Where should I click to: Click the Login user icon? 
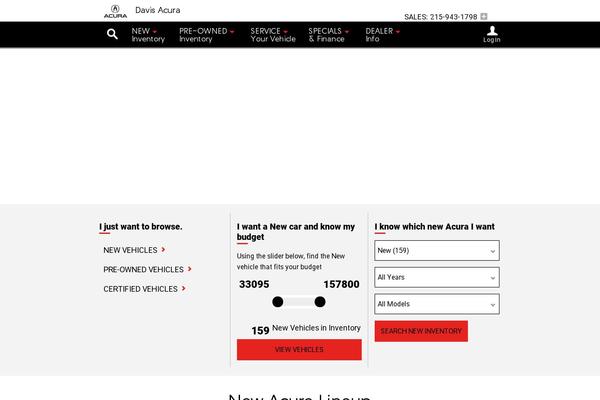[492, 34]
